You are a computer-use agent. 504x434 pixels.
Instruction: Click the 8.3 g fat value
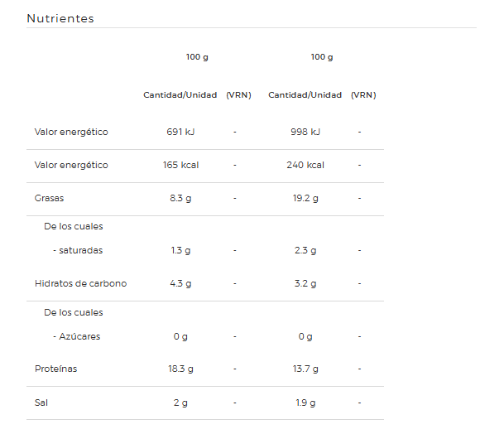[x=180, y=198]
